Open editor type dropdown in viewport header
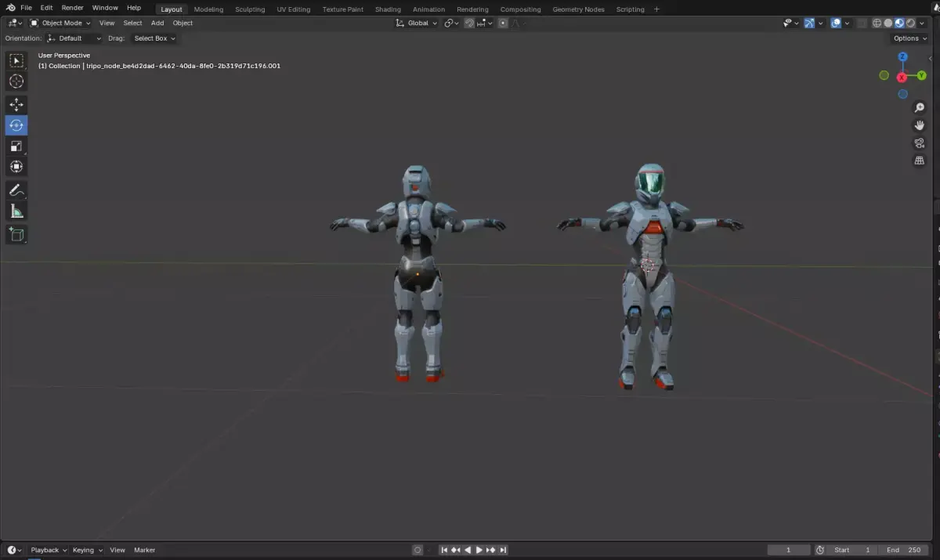This screenshot has width=940, height=560. click(15, 23)
